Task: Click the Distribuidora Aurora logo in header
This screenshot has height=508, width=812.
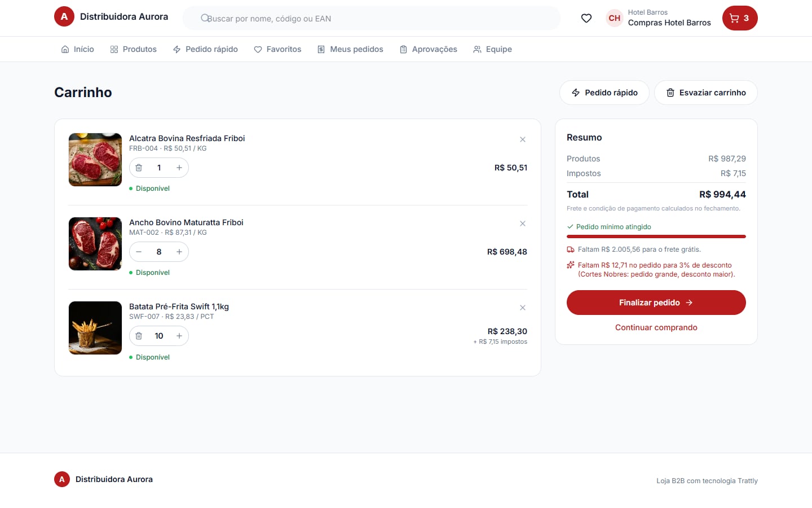Action: tap(111, 17)
